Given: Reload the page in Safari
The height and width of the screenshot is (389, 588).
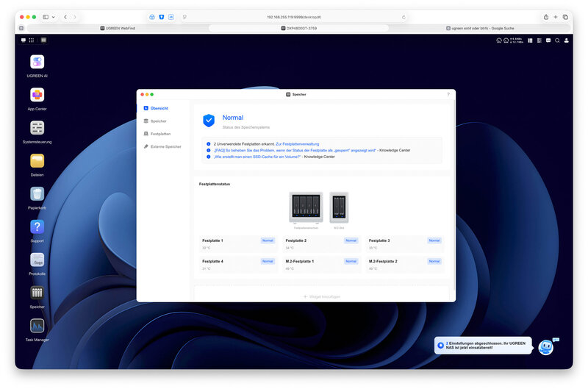Looking at the screenshot, I should pos(404,17).
